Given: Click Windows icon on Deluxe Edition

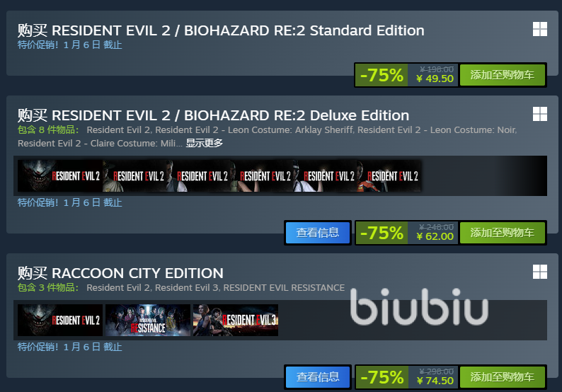Looking at the screenshot, I should coord(540,114).
